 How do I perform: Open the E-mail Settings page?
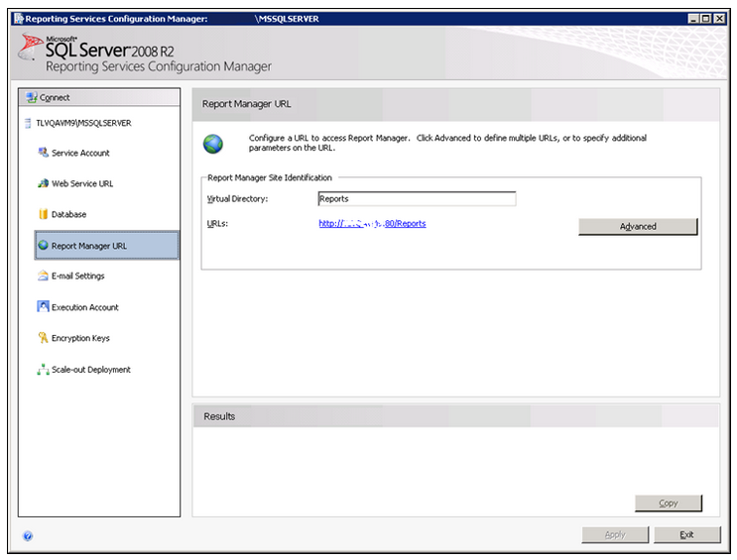[78, 277]
